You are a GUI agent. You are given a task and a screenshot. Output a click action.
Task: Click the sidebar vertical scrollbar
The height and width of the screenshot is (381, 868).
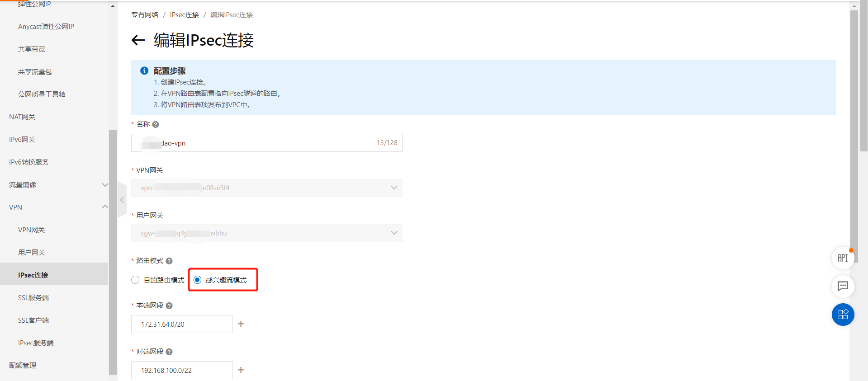pyautogui.click(x=113, y=252)
